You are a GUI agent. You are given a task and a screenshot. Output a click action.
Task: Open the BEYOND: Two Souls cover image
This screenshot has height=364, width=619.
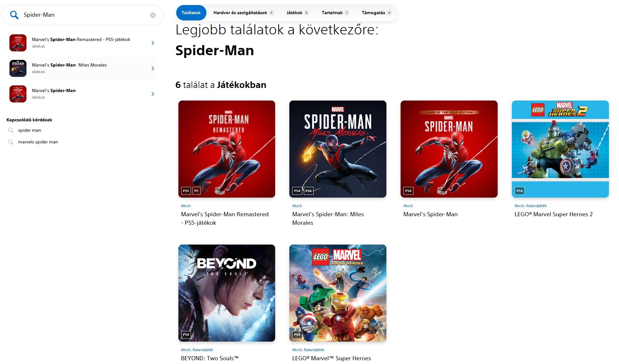coord(227,293)
